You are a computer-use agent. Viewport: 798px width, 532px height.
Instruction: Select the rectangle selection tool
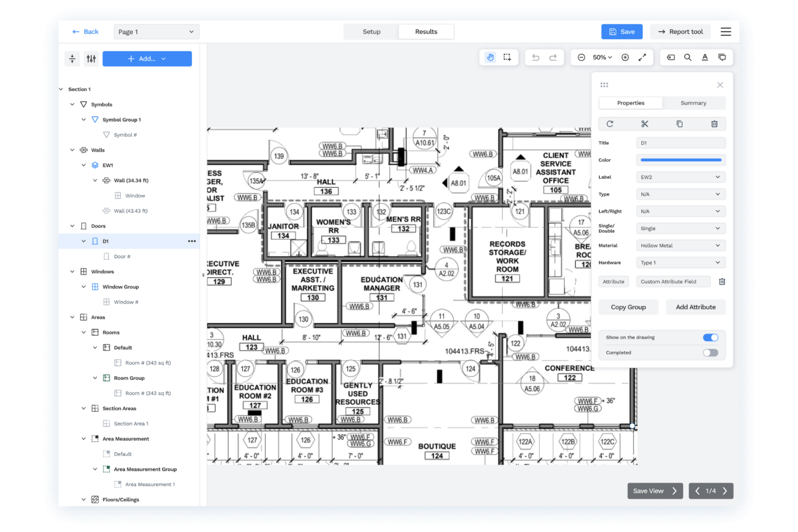click(507, 57)
